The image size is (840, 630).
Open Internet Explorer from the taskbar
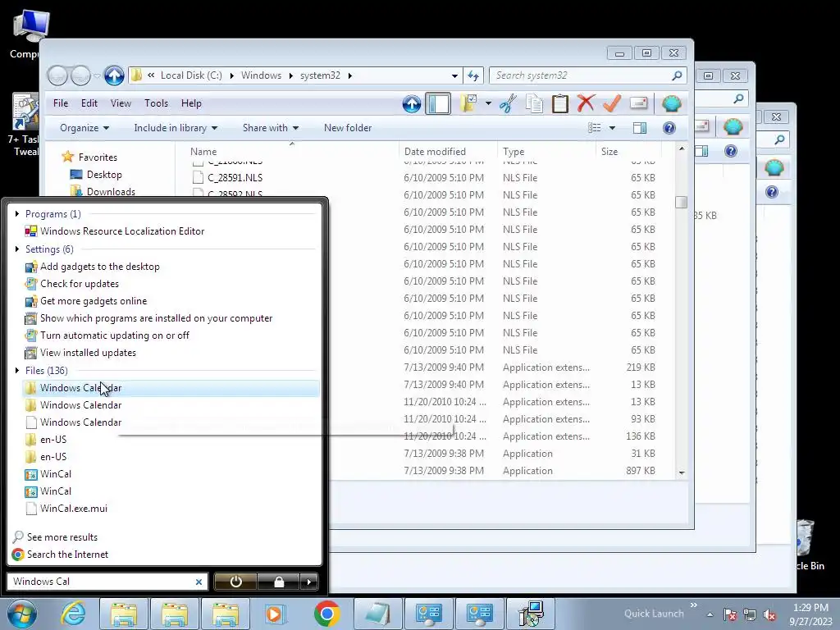pos(73,614)
